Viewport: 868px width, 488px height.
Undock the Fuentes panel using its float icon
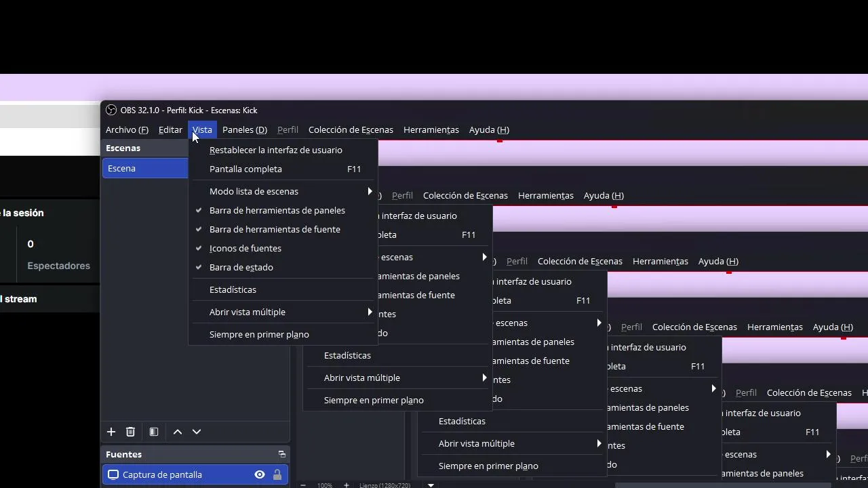point(281,454)
